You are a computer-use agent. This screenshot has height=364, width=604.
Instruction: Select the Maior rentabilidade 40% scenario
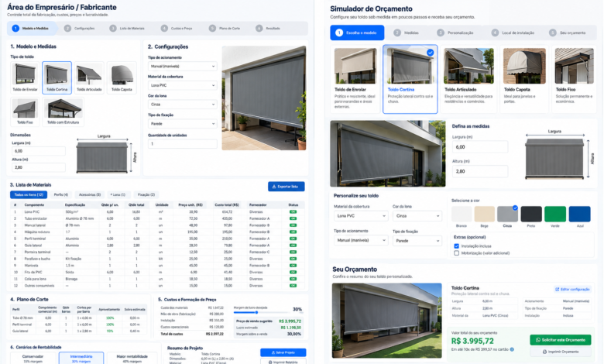pyautogui.click(x=132, y=359)
